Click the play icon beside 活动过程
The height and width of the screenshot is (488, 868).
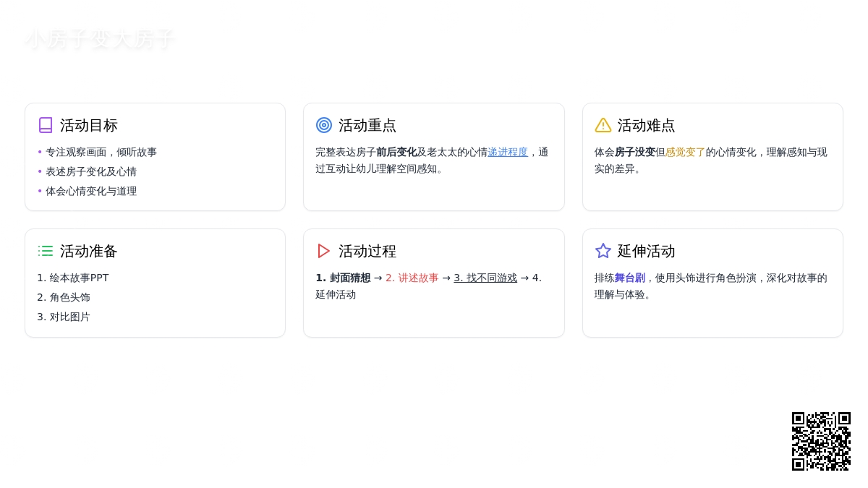point(324,251)
